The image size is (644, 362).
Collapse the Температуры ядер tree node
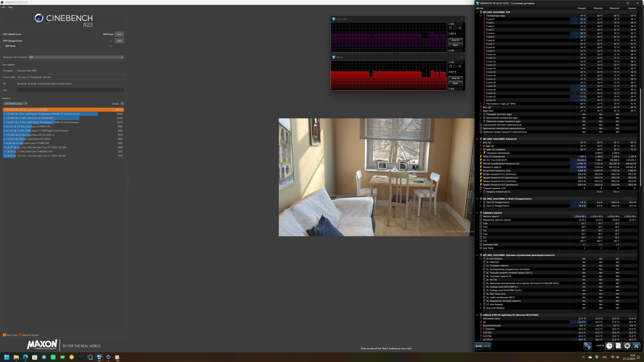[480, 16]
